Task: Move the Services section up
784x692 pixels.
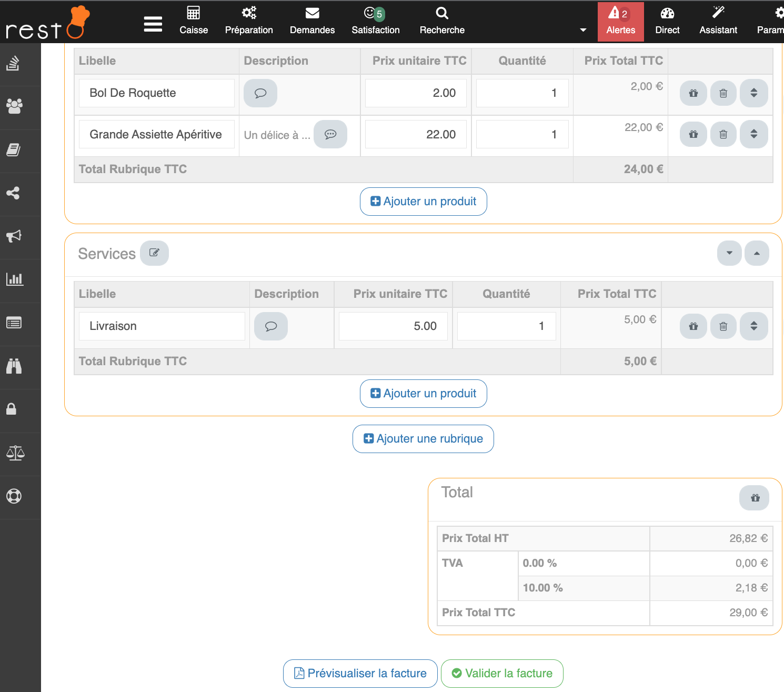Action: pos(757,253)
